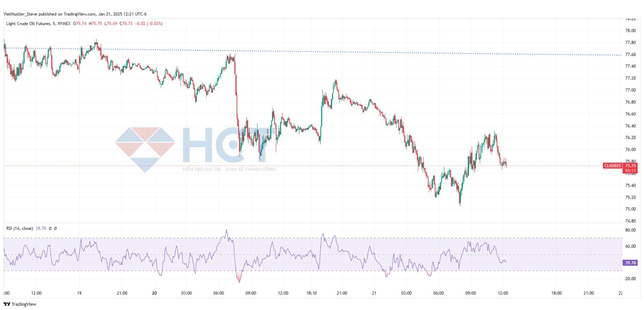Click the RSI 39.70 value in legend
The width and height of the screenshot is (644, 310).
41,229
